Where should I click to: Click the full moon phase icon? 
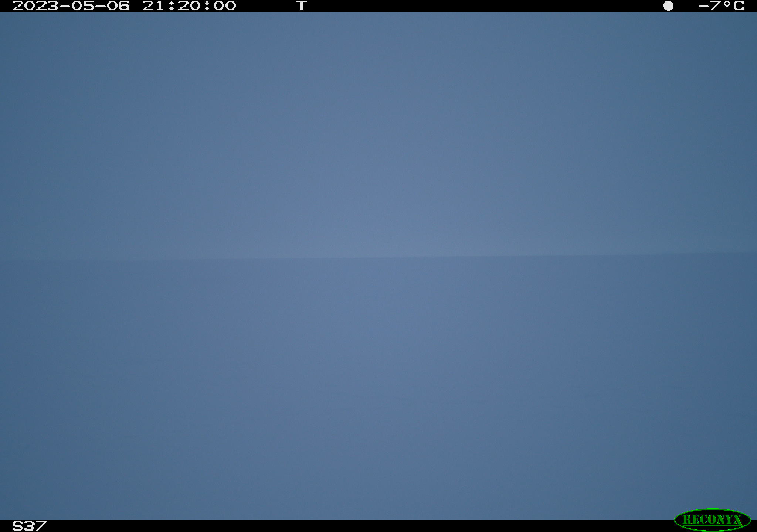point(668,6)
